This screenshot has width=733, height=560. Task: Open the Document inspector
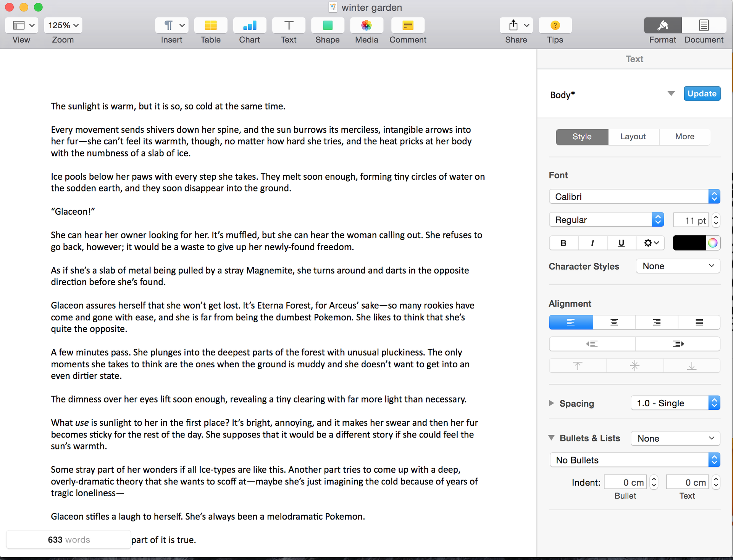click(x=704, y=25)
